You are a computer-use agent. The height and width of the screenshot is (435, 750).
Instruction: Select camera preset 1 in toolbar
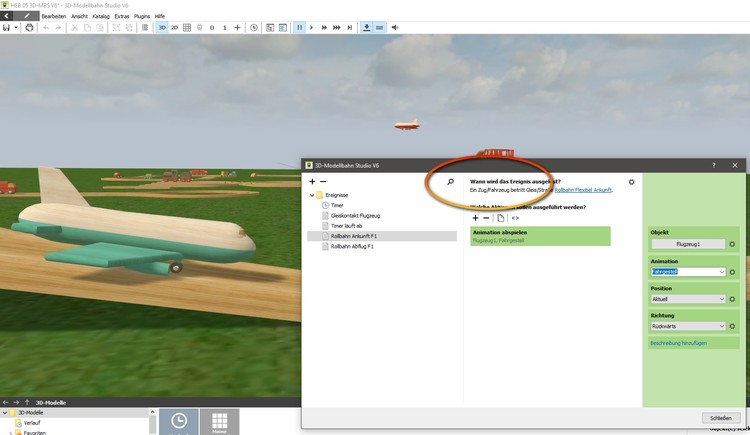point(224,28)
